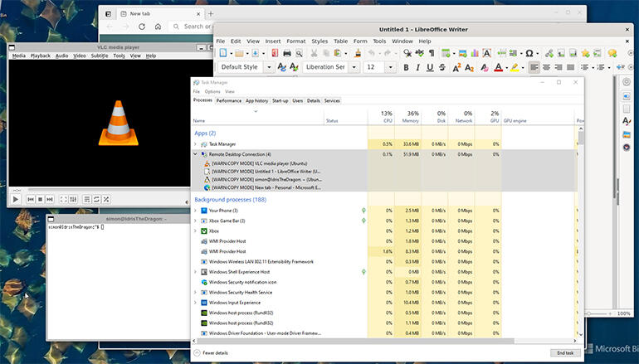Expand the Xbox Game Bar process
The image size is (639, 364).
coord(195,221)
